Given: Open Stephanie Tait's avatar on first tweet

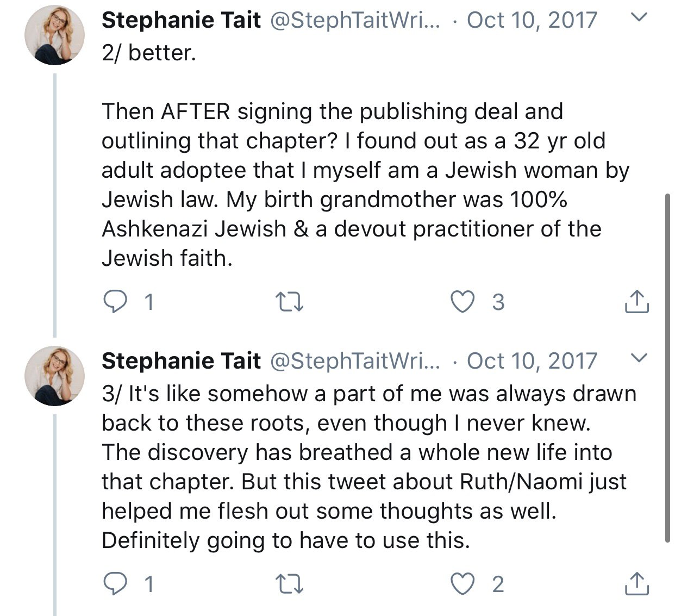Looking at the screenshot, I should point(55,35).
